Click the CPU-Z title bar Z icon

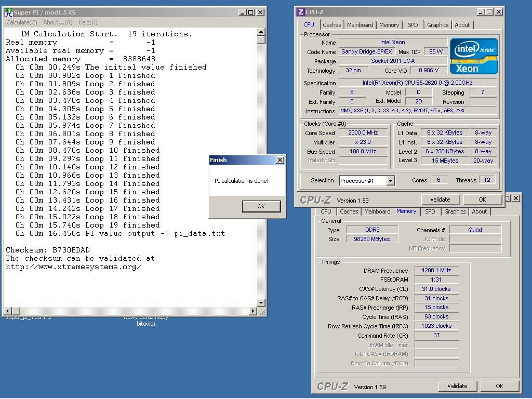coord(300,12)
